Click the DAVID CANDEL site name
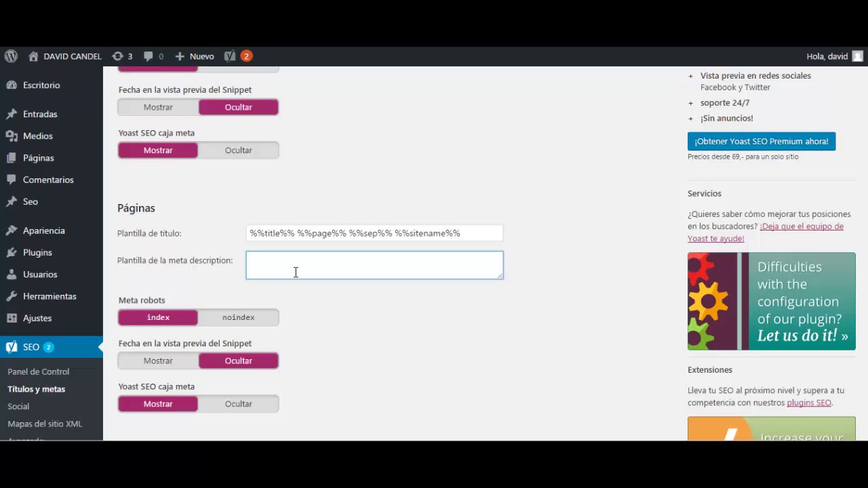 coord(73,56)
